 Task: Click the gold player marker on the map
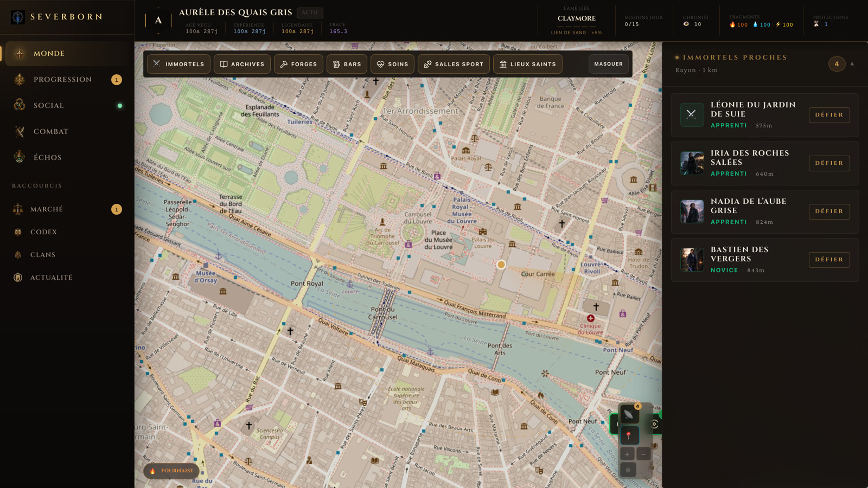(501, 265)
